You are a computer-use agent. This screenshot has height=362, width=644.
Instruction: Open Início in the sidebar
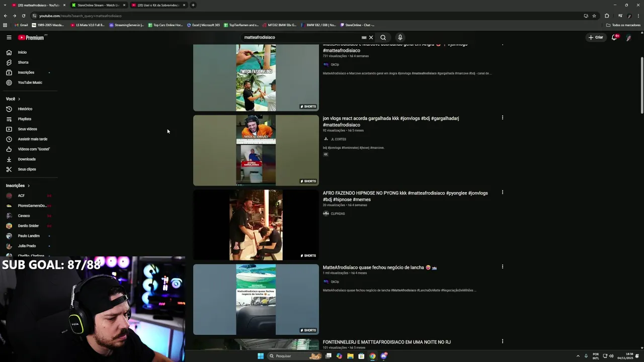coord(22,52)
